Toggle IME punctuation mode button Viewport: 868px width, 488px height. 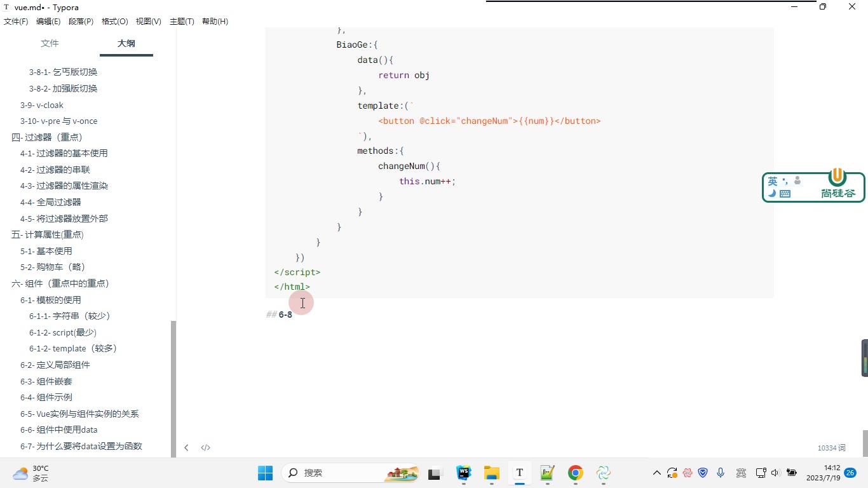[785, 181]
